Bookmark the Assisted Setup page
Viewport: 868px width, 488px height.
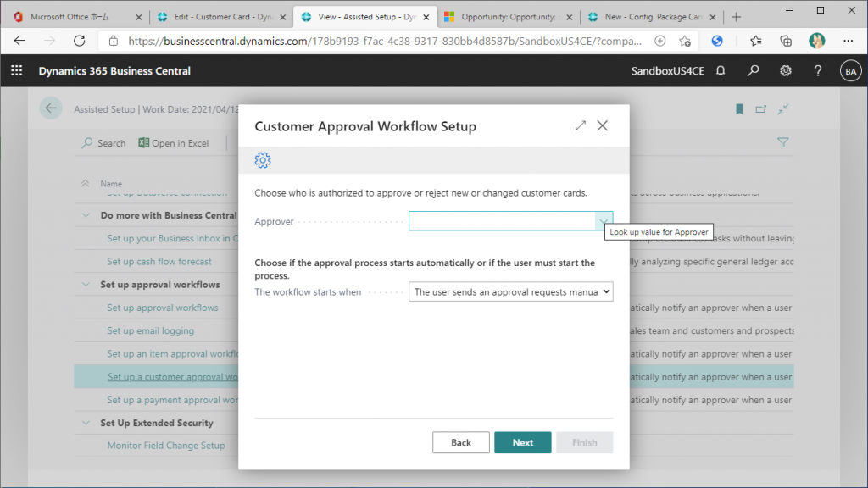coord(739,109)
